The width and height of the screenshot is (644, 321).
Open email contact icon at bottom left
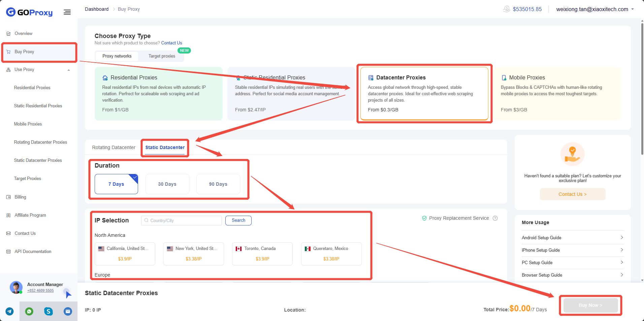click(68, 311)
